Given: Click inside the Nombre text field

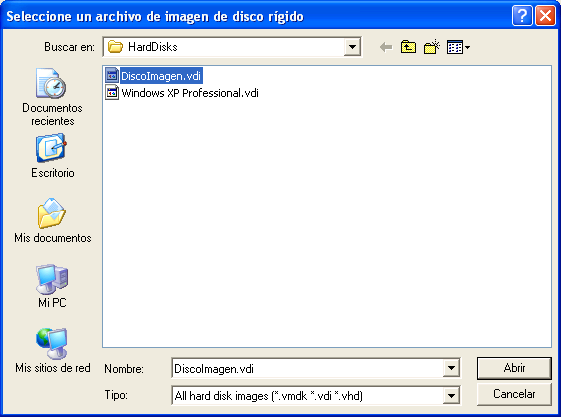Looking at the screenshot, I should 308,368.
